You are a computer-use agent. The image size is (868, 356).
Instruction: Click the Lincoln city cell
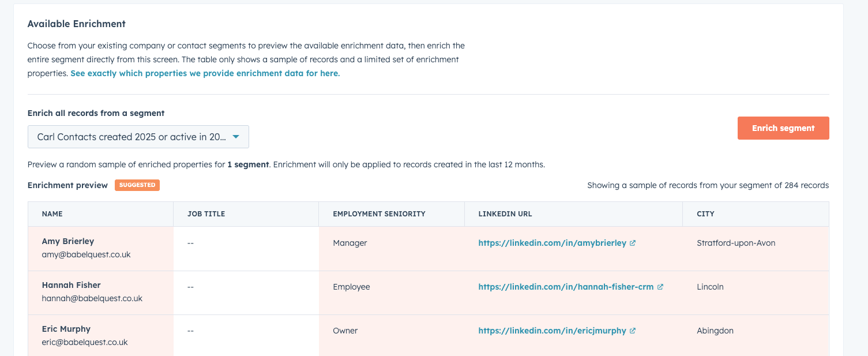click(756, 293)
